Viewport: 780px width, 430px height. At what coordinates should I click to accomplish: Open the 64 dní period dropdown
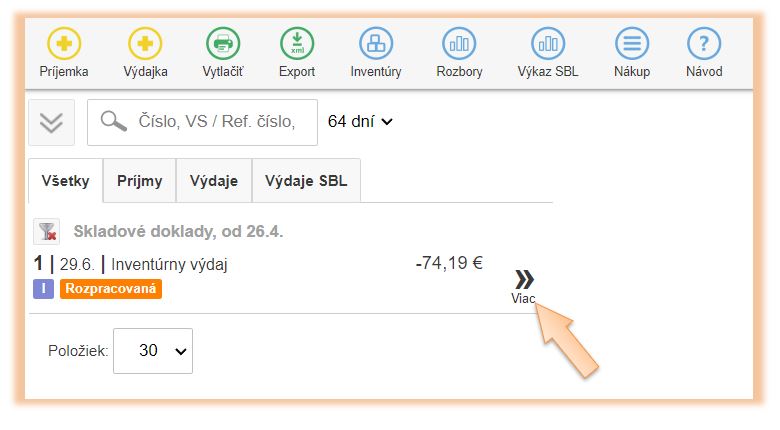(360, 122)
